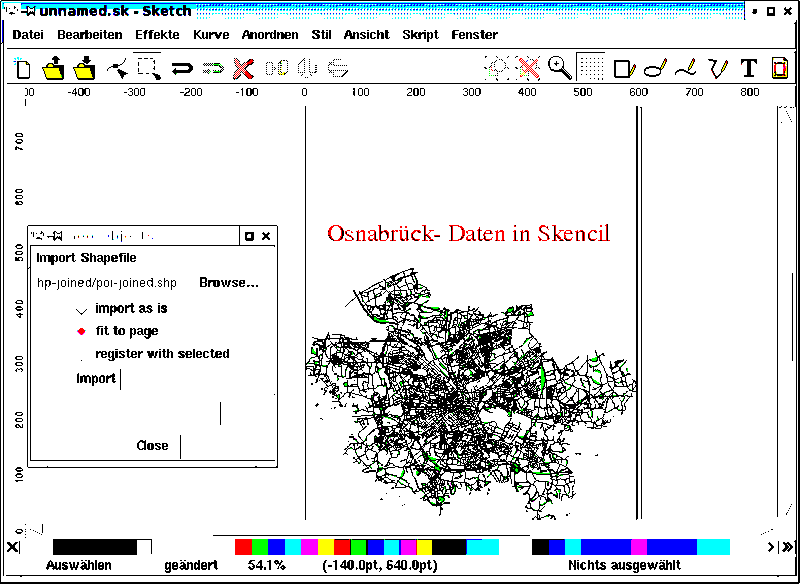Click the red X delete icon
This screenshot has width=800, height=584.
(243, 68)
